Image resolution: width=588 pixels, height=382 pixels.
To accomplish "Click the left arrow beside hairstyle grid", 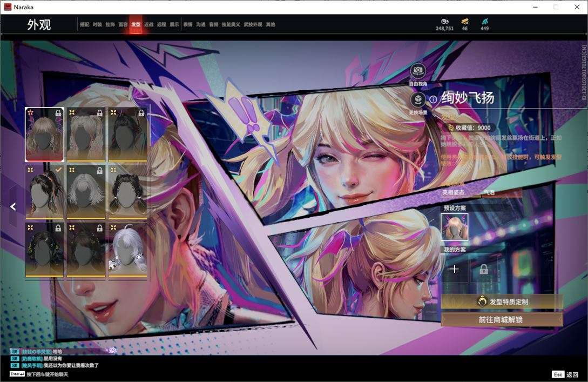I will 13,206.
